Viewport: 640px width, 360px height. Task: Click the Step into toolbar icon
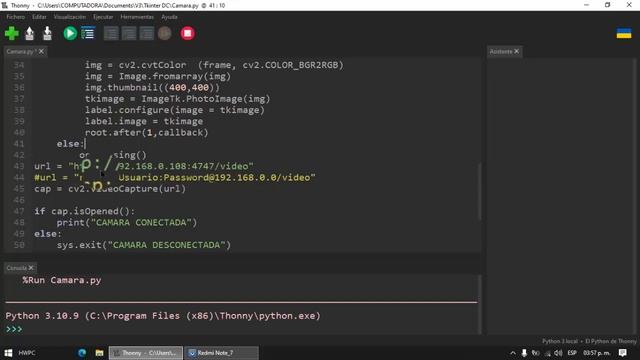129,33
